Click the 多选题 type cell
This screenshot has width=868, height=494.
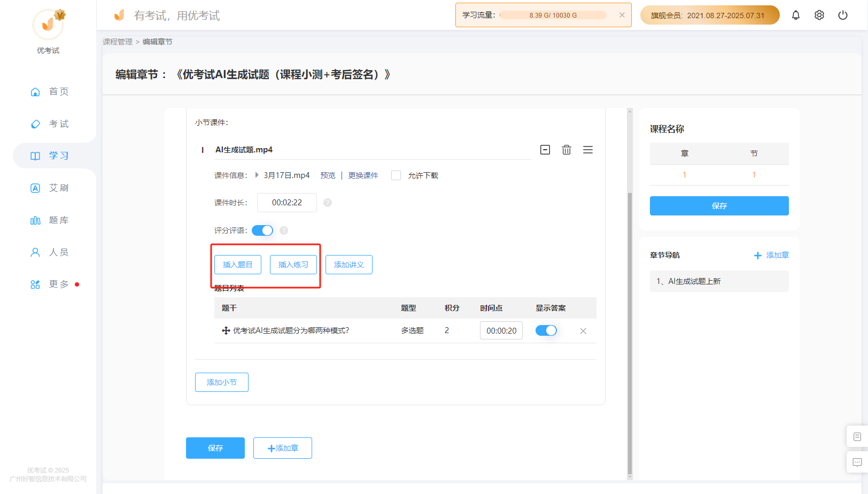pyautogui.click(x=413, y=330)
